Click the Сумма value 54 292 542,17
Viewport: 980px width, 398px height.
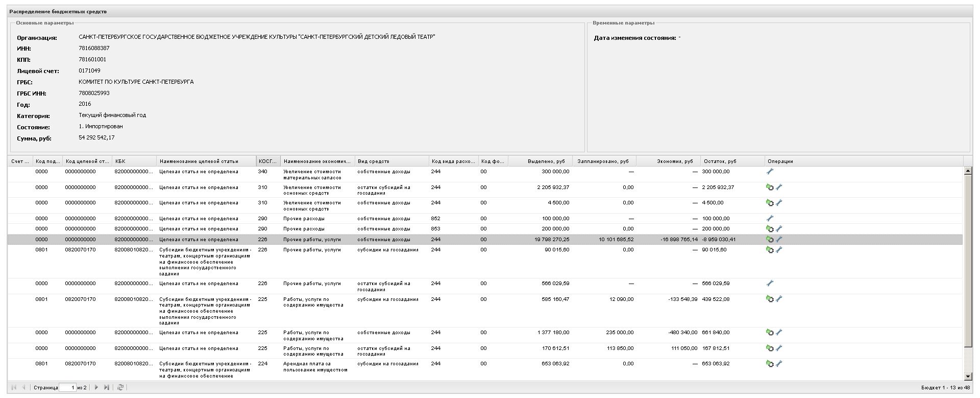[96, 137]
